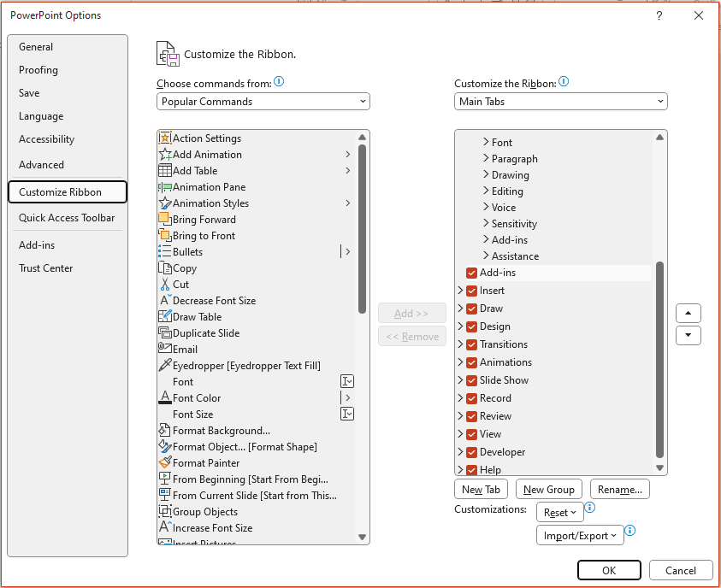Confirm with the OK button
The height and width of the screenshot is (588, 721).
tap(609, 571)
